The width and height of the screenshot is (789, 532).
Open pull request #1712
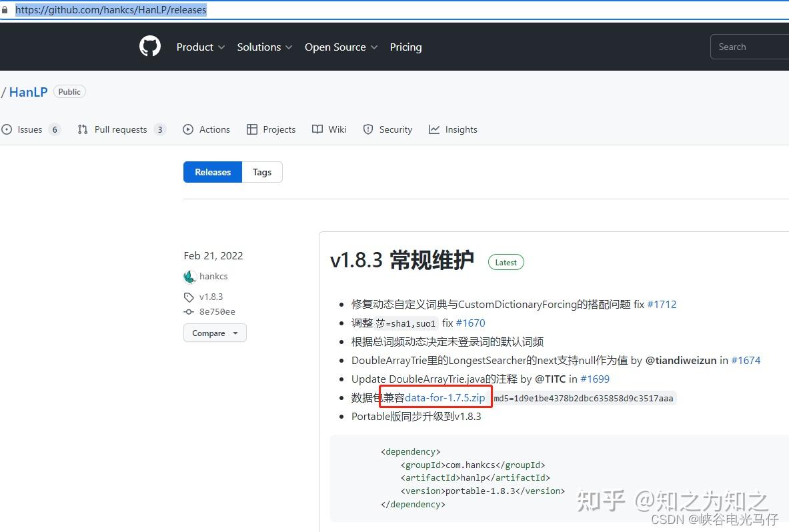point(662,303)
